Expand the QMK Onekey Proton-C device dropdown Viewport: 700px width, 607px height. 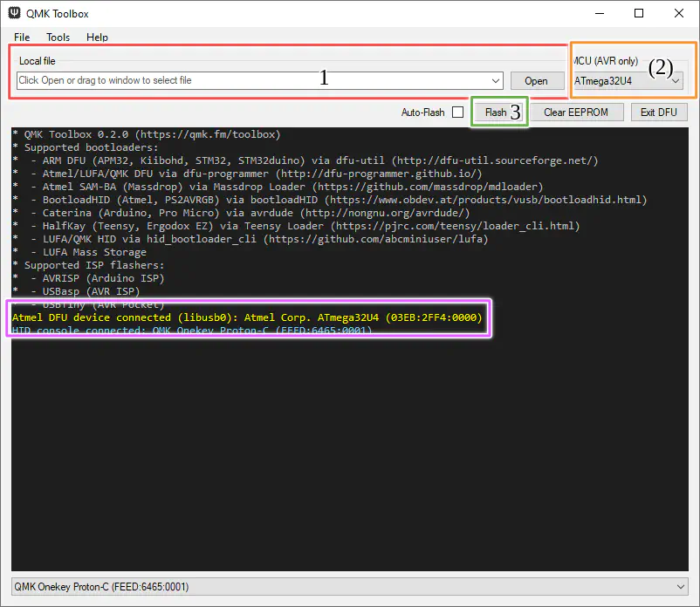point(681,587)
